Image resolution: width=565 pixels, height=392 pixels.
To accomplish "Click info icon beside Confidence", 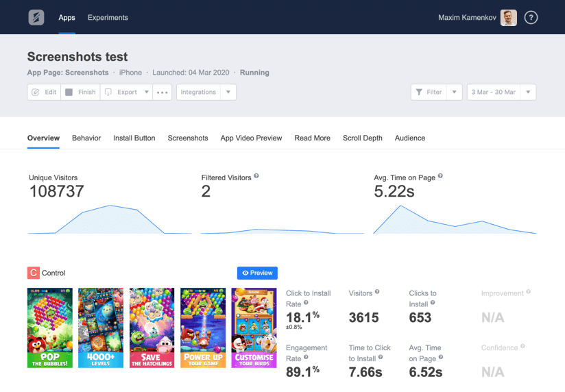I will pos(522,346).
